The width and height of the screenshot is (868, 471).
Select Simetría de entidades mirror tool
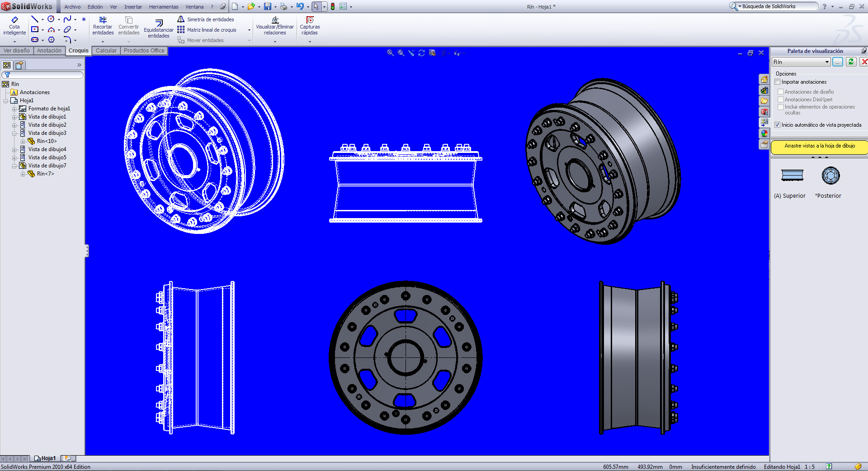pos(206,19)
